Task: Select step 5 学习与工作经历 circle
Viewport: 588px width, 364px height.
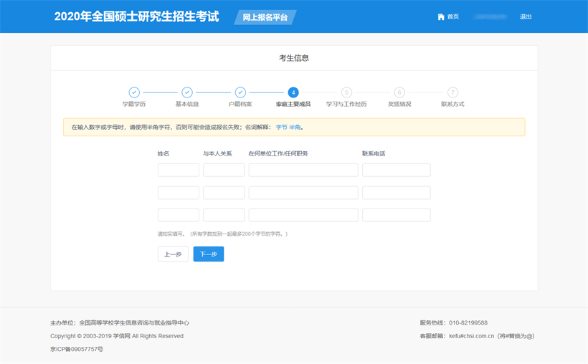Action: (346, 92)
